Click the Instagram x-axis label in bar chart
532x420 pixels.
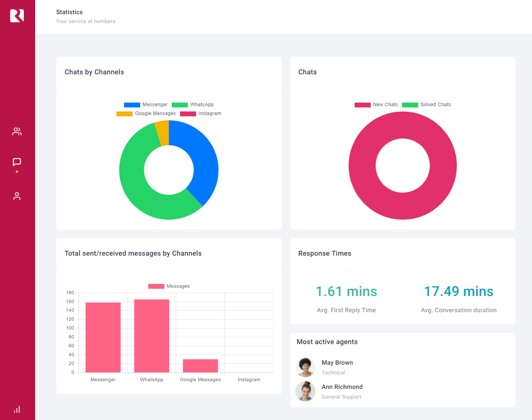point(249,380)
